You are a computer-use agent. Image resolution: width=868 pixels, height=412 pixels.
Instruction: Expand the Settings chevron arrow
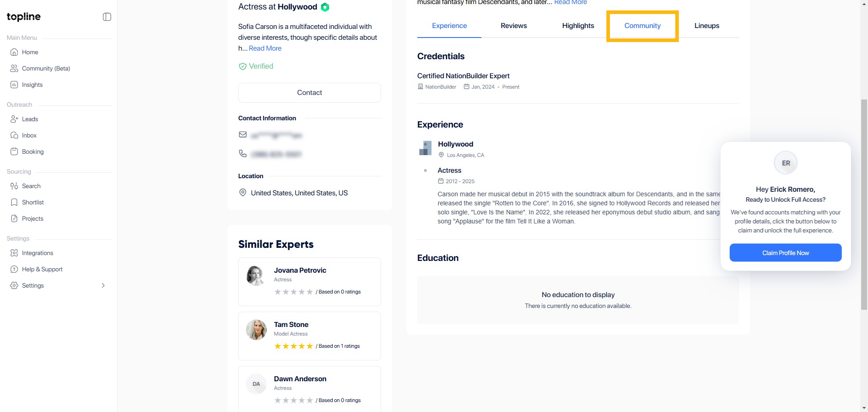(x=103, y=285)
